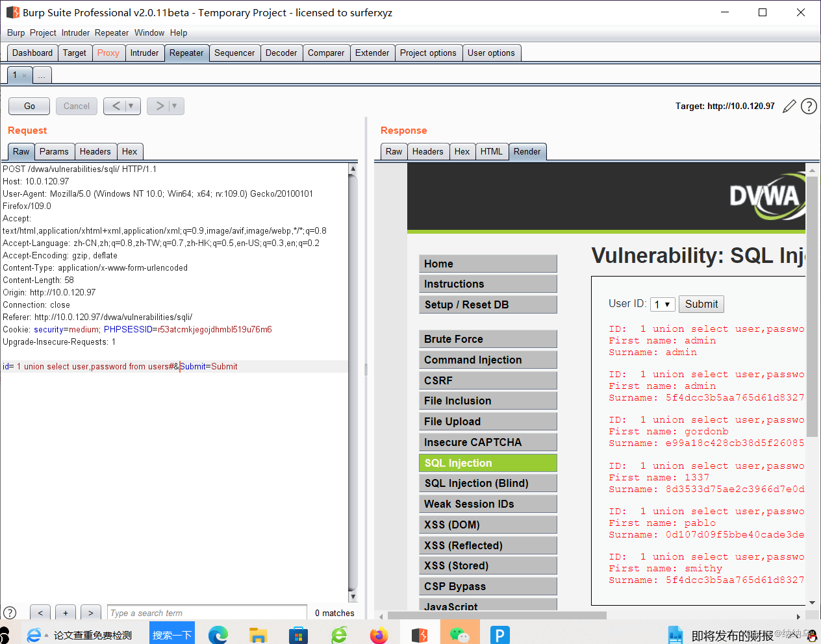The height and width of the screenshot is (644, 821).
Task: Switch to the Extender tab
Action: (x=372, y=53)
